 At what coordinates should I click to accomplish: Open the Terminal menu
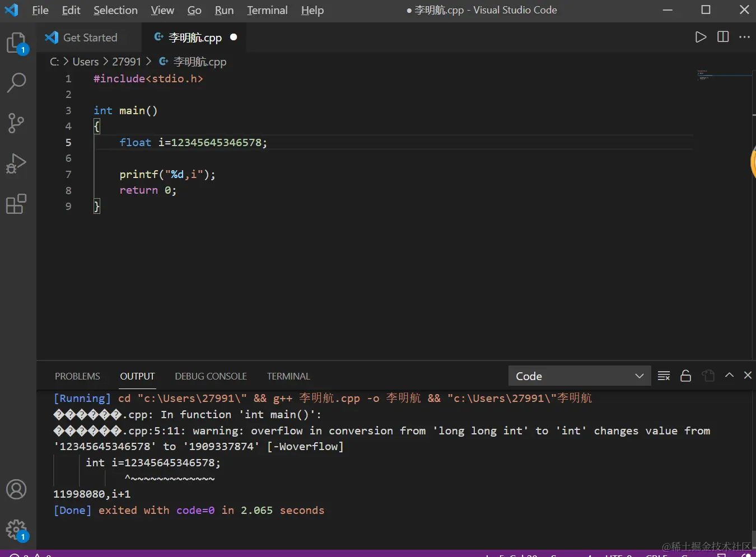pos(267,10)
